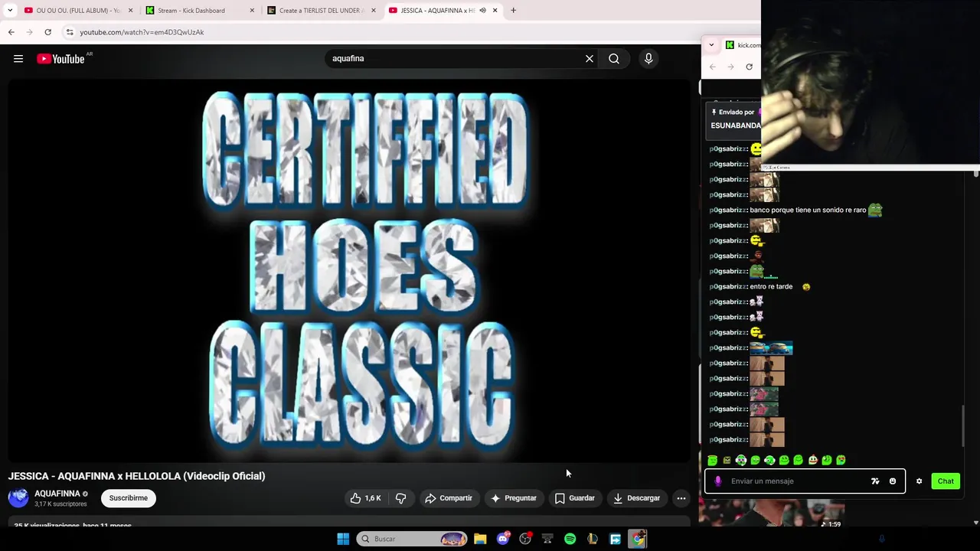Open emoji picker in Kick chat
The height and width of the screenshot is (551, 980).
[893, 481]
